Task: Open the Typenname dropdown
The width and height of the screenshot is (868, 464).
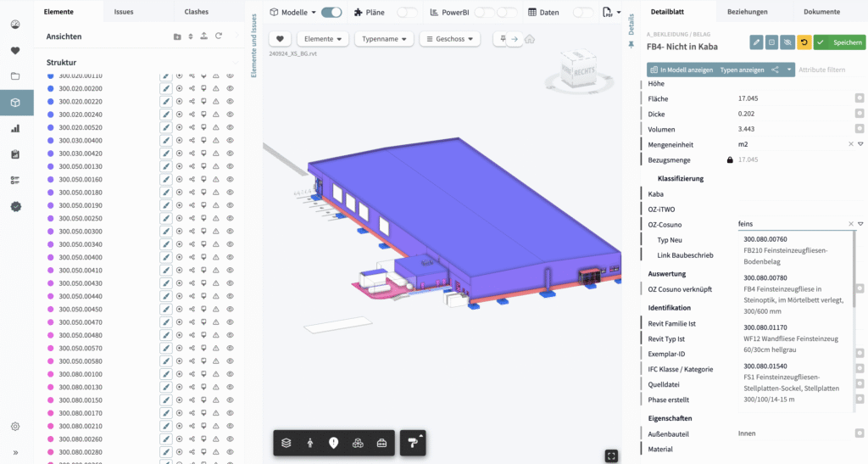Action: (382, 39)
